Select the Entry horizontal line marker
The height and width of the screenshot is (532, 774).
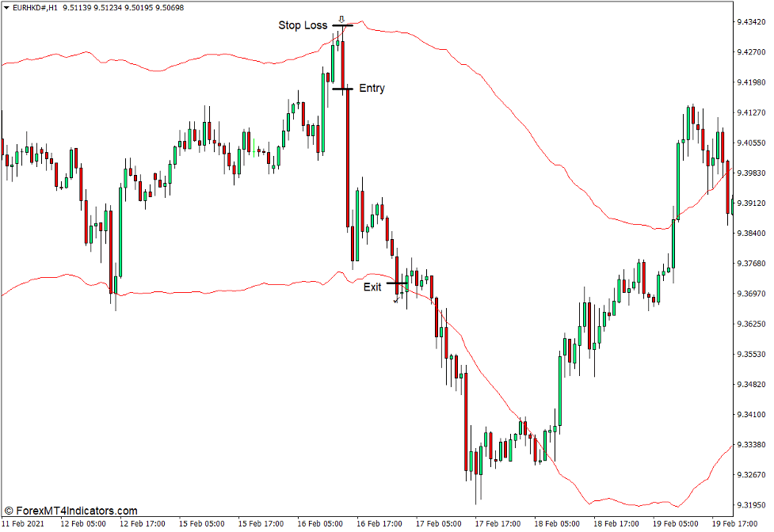344,89
